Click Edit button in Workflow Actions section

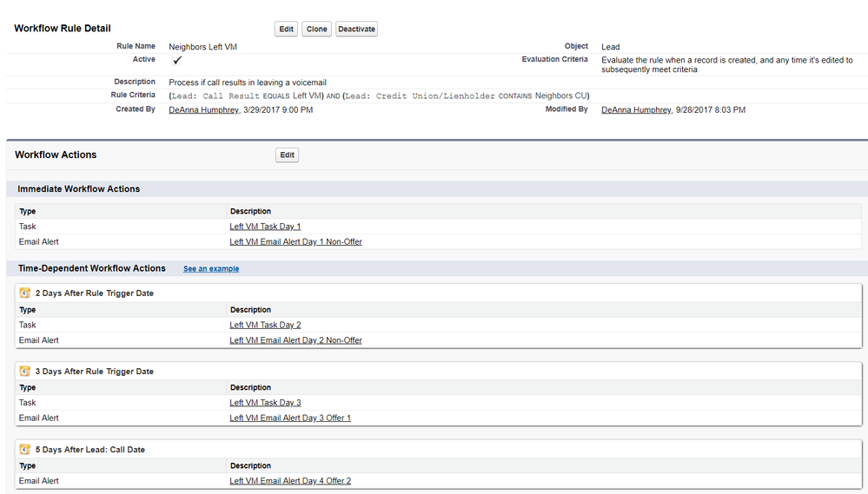287,155
